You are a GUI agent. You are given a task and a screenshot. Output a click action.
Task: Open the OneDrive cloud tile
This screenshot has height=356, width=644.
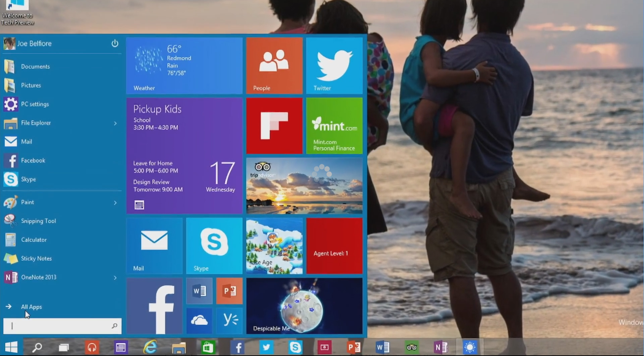pos(199,321)
